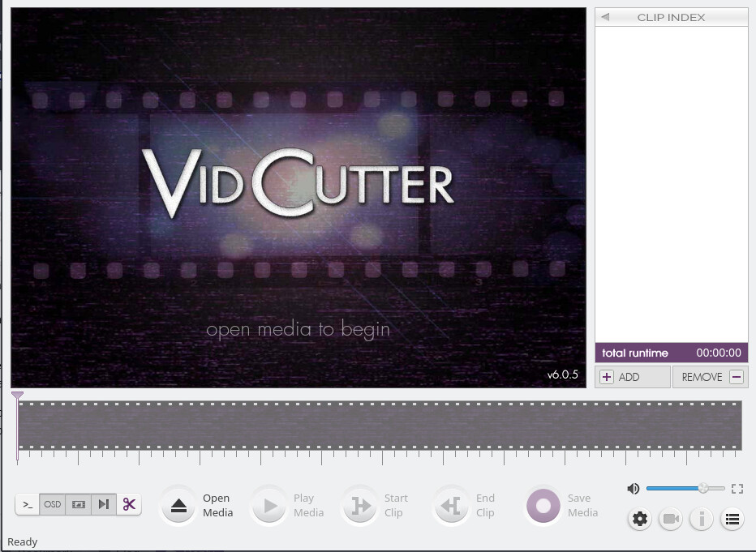The height and width of the screenshot is (552, 756).
Task: Toggle the step-to-next-frame arrow button
Action: [x=104, y=504]
